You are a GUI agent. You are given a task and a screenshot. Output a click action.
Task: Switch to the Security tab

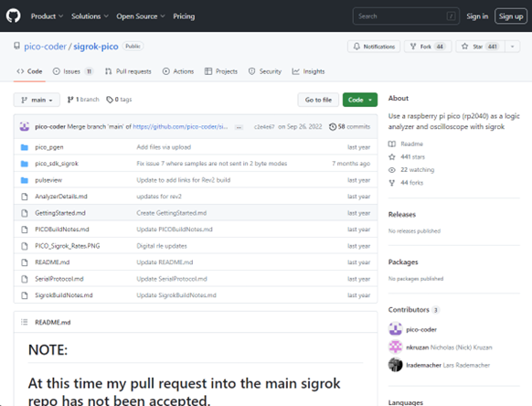pyautogui.click(x=265, y=71)
